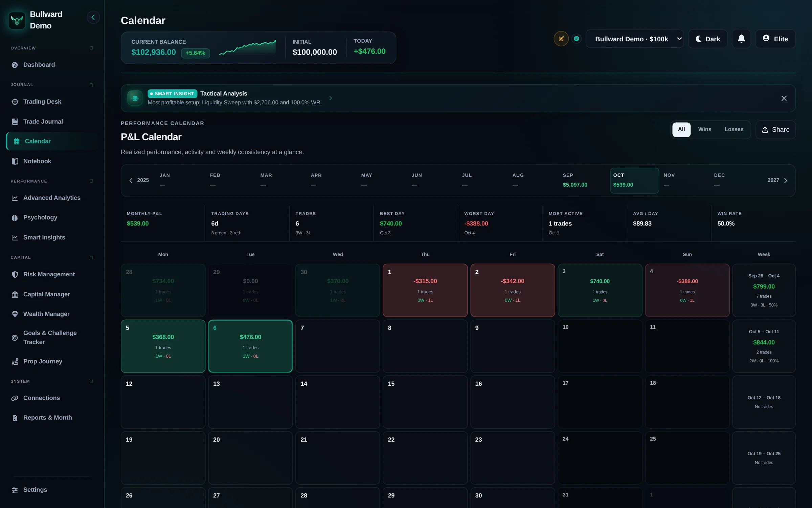Toggle the Dark theme button
The width and height of the screenshot is (812, 508).
click(x=708, y=39)
